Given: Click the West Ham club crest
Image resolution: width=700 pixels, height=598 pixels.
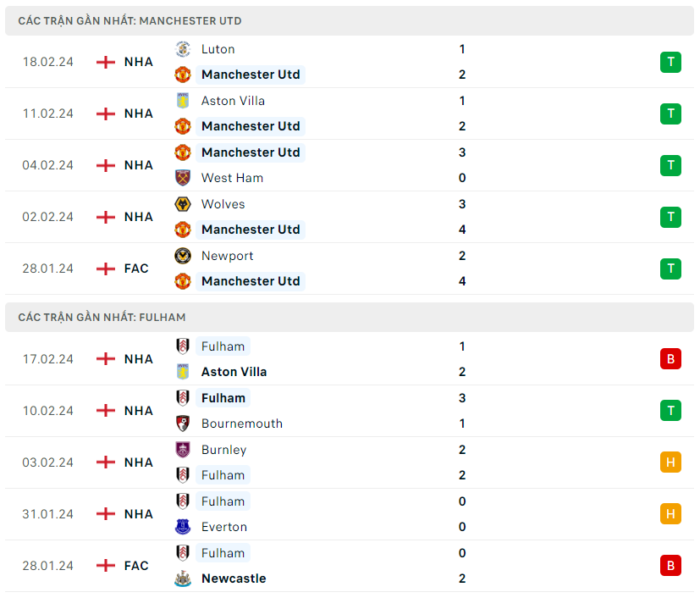Looking at the screenshot, I should pos(182,178).
